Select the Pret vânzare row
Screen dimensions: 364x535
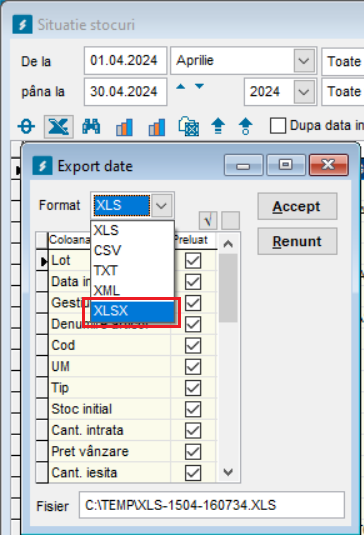tap(109, 452)
